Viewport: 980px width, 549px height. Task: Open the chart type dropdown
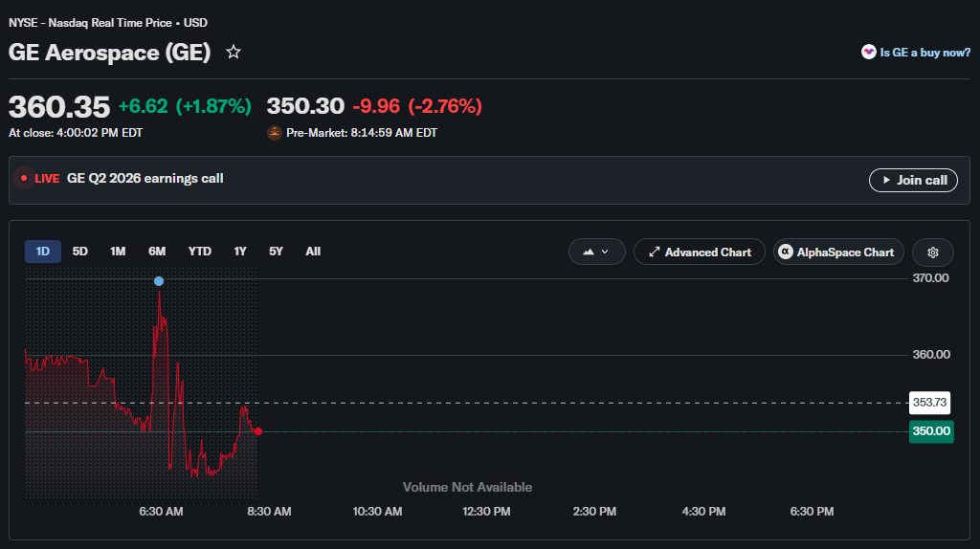tap(597, 252)
